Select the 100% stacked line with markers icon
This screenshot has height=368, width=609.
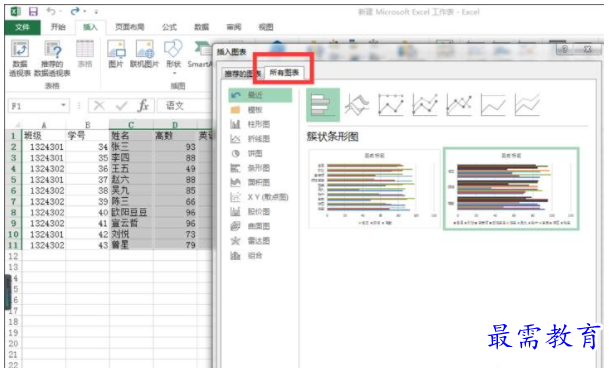click(x=459, y=105)
